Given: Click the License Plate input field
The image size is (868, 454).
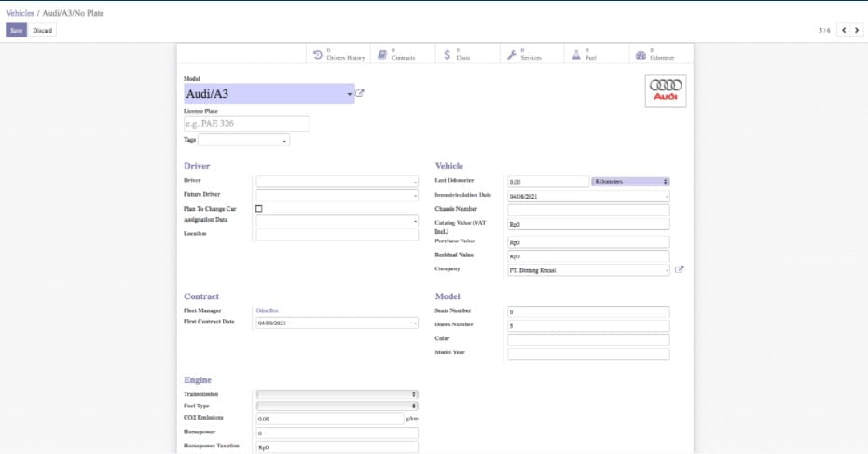Looking at the screenshot, I should [x=247, y=123].
